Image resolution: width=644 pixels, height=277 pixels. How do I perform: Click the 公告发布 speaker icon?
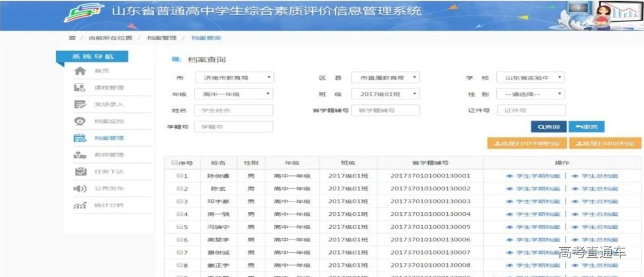pyautogui.click(x=80, y=188)
